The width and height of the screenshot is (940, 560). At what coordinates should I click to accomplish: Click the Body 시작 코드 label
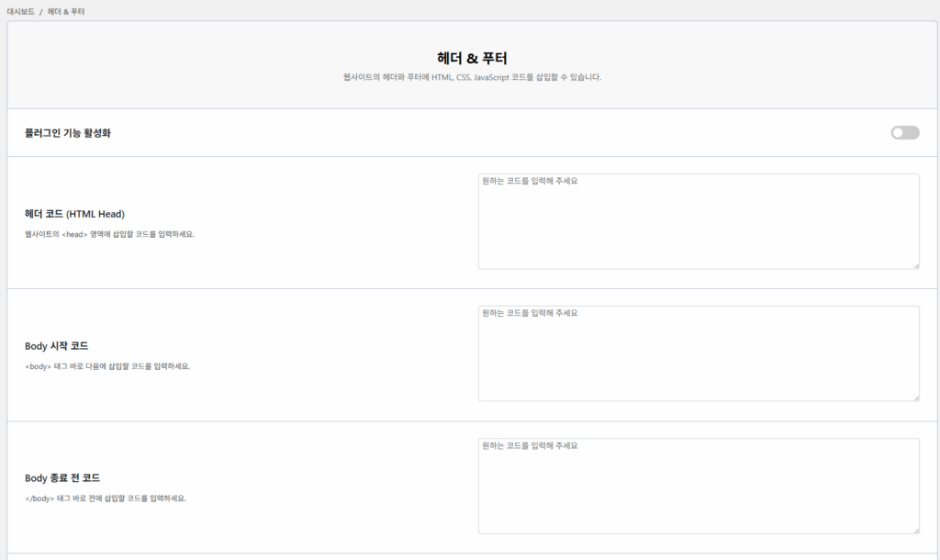[x=56, y=346]
